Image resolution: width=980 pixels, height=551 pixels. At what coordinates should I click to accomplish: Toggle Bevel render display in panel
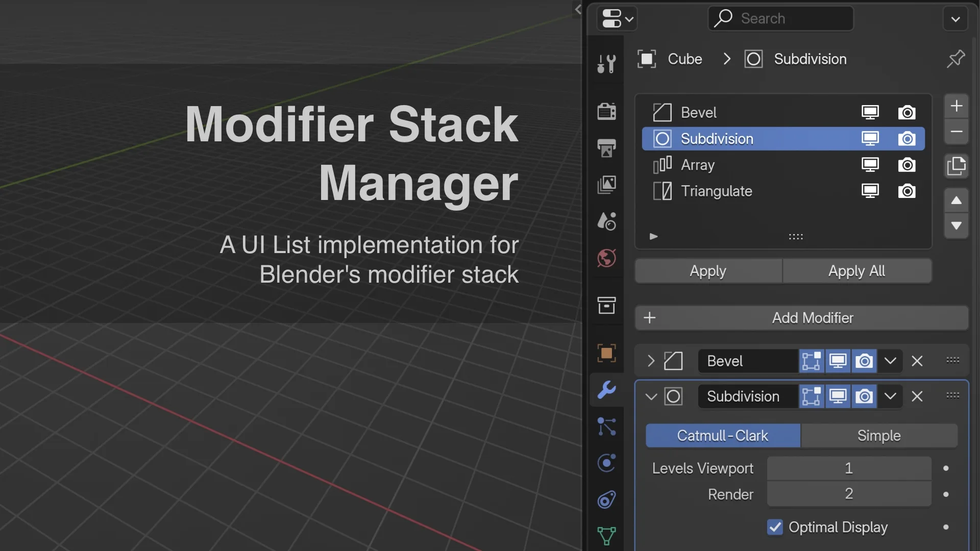(x=864, y=361)
